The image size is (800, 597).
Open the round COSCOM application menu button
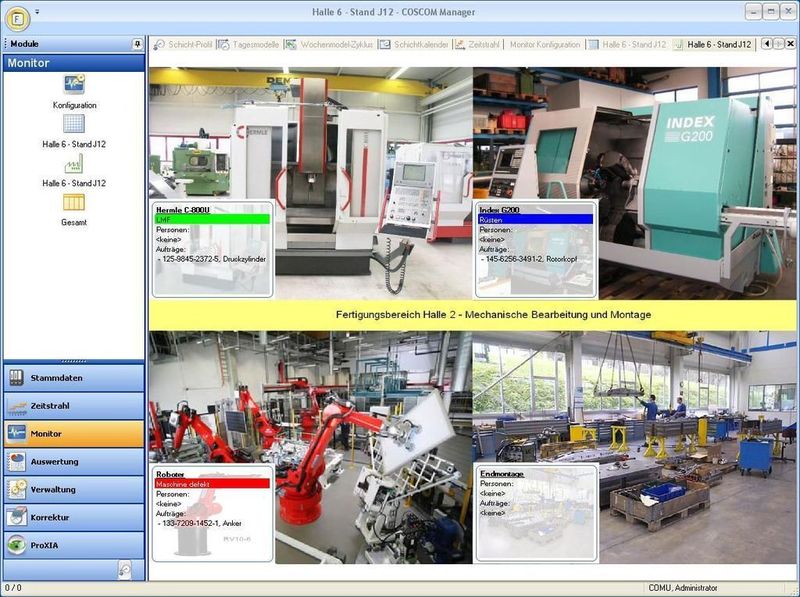[17, 18]
